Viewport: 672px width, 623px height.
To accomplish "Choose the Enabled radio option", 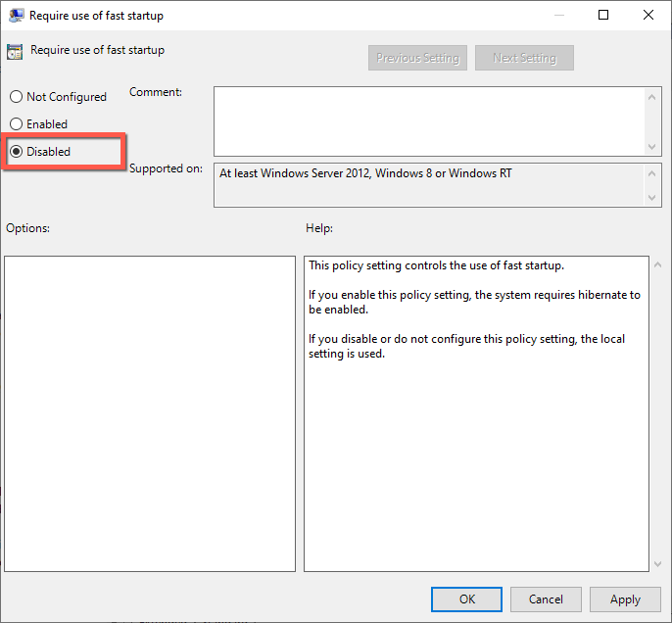I will [16, 124].
